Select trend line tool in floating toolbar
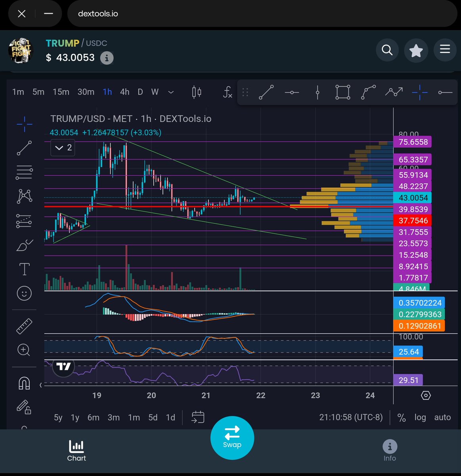Screen dimensions: 461x476 (x=266, y=92)
